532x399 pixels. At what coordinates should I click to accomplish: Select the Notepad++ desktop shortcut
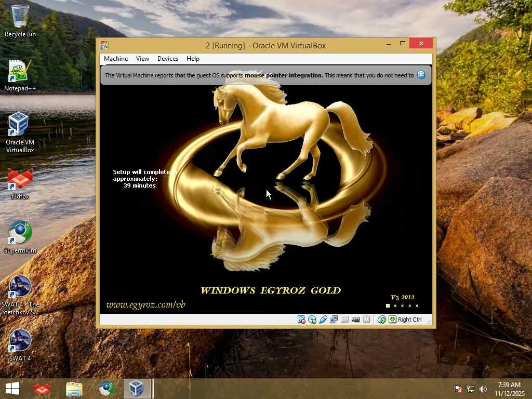20,75
